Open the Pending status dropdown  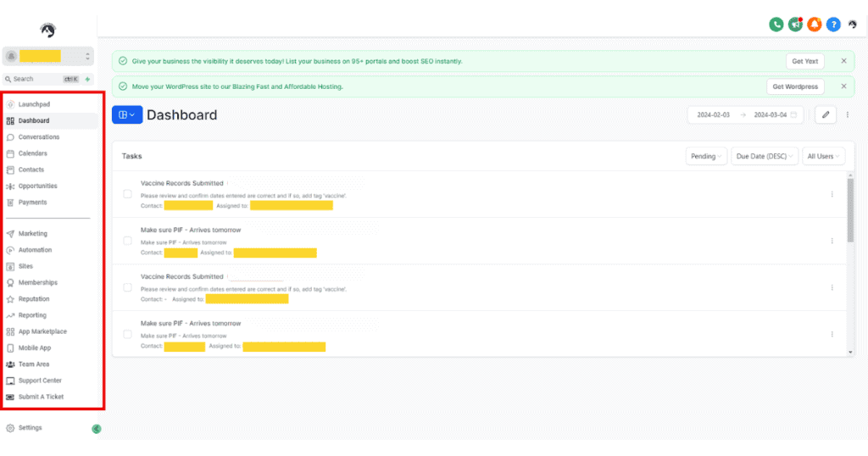pyautogui.click(x=706, y=156)
